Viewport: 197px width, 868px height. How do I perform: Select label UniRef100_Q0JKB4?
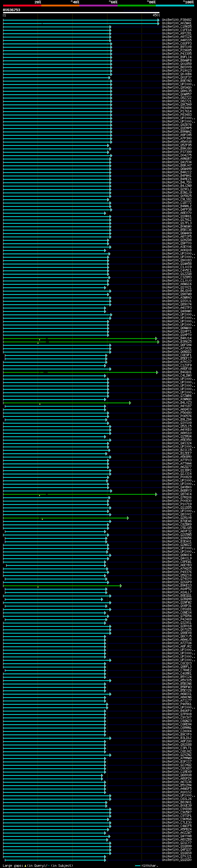(x=177, y=74)
